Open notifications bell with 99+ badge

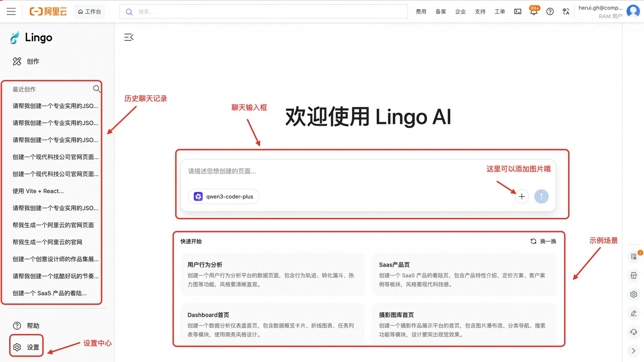click(x=534, y=12)
